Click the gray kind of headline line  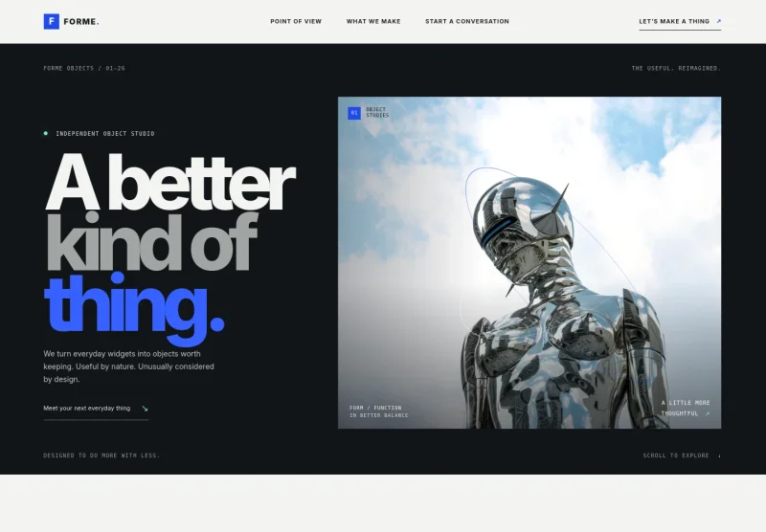click(151, 241)
